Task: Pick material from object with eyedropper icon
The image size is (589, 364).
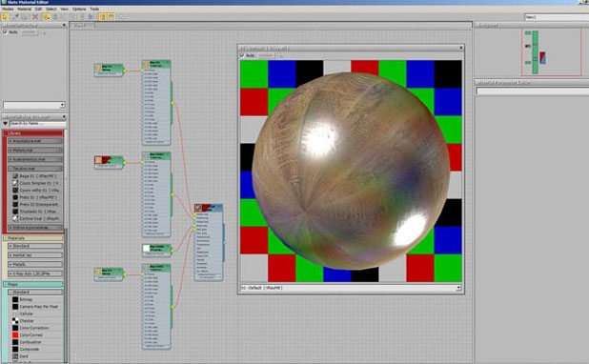Action: (15, 16)
